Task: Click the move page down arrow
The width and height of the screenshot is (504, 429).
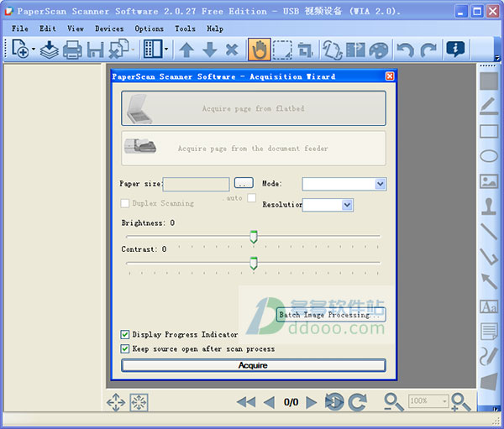Action: [x=209, y=50]
